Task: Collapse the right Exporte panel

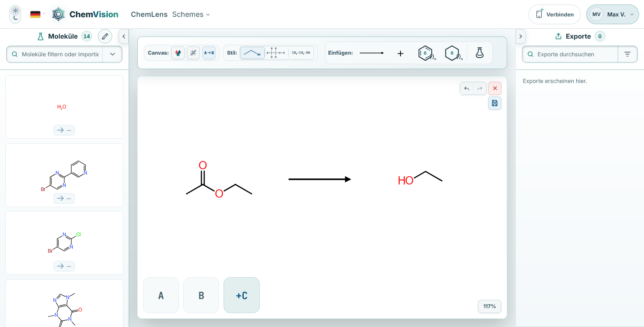Action: (521, 36)
